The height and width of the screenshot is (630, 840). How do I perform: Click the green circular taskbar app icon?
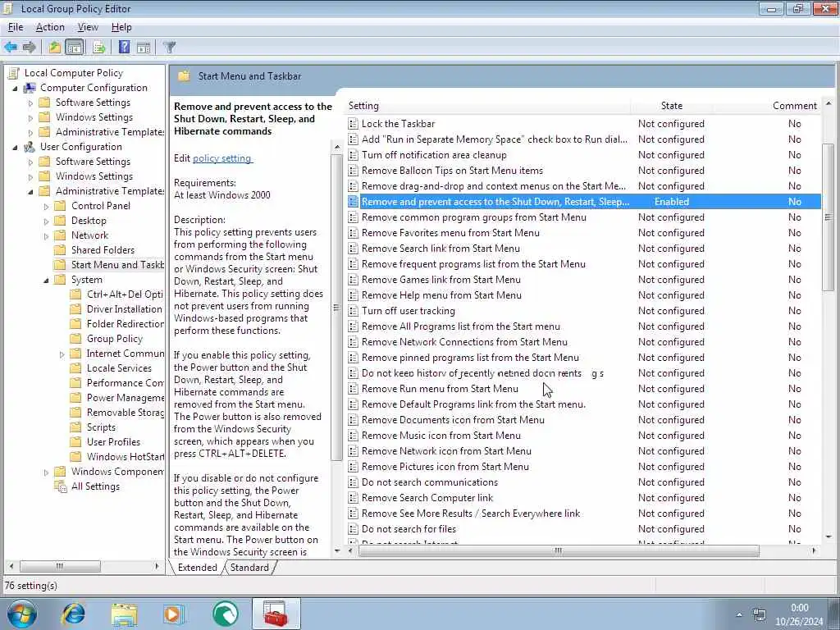coord(226,614)
